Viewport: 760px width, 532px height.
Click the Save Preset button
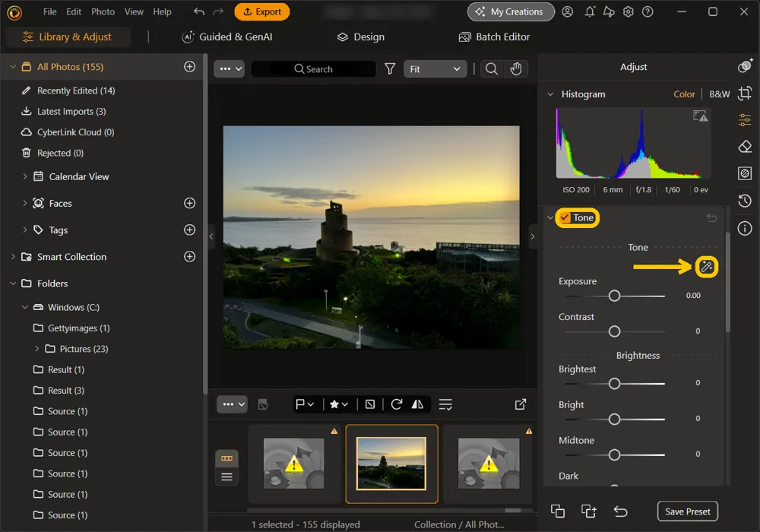(x=687, y=511)
